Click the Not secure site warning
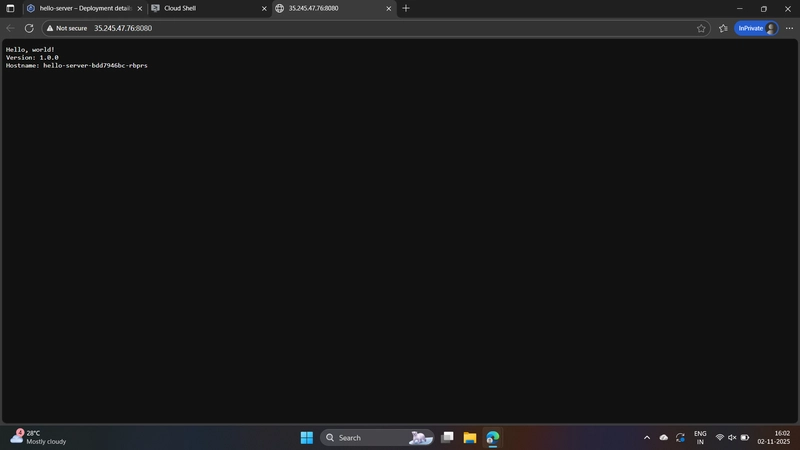 tap(66, 28)
